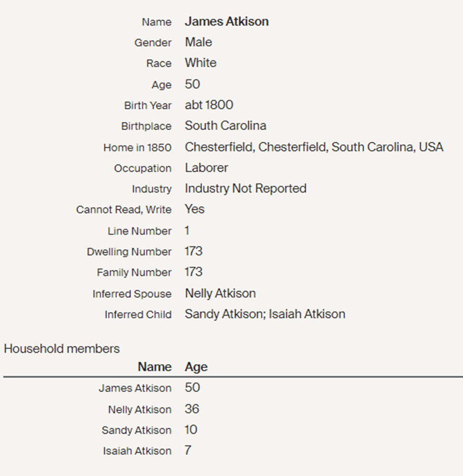This screenshot has height=476, width=463.
Task: Click the Birthplace value South Carolina
Action: [x=225, y=126]
